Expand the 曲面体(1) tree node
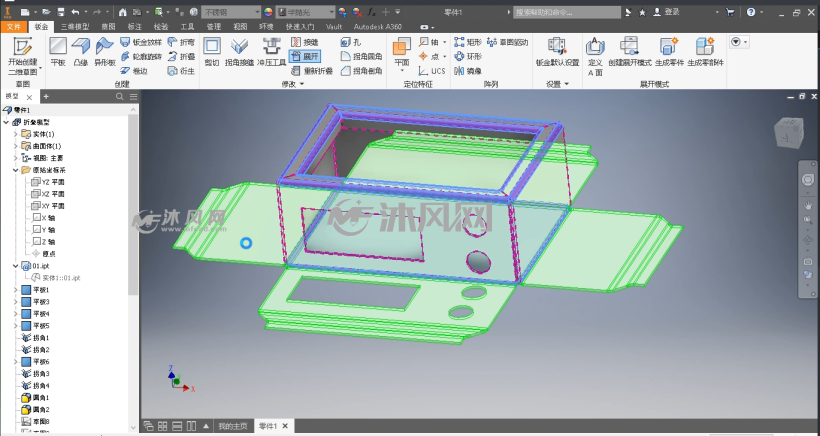The height and width of the screenshot is (436, 820). pyautogui.click(x=16, y=146)
